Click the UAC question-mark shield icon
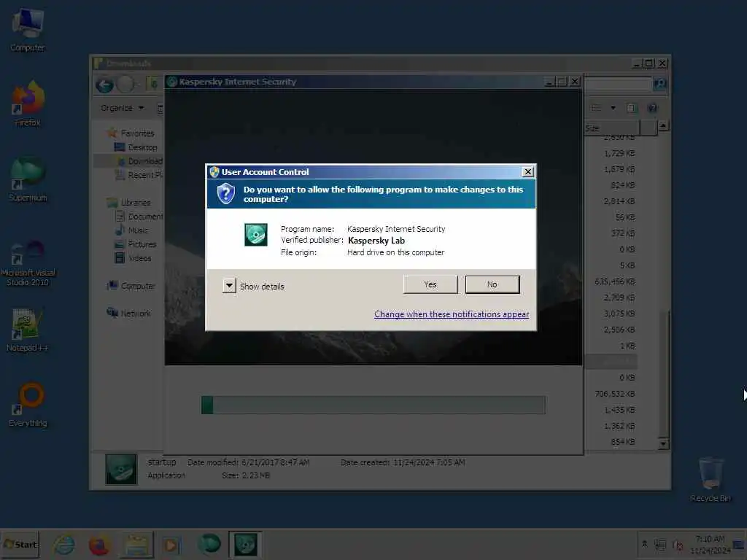This screenshot has width=747, height=560. pos(226,194)
